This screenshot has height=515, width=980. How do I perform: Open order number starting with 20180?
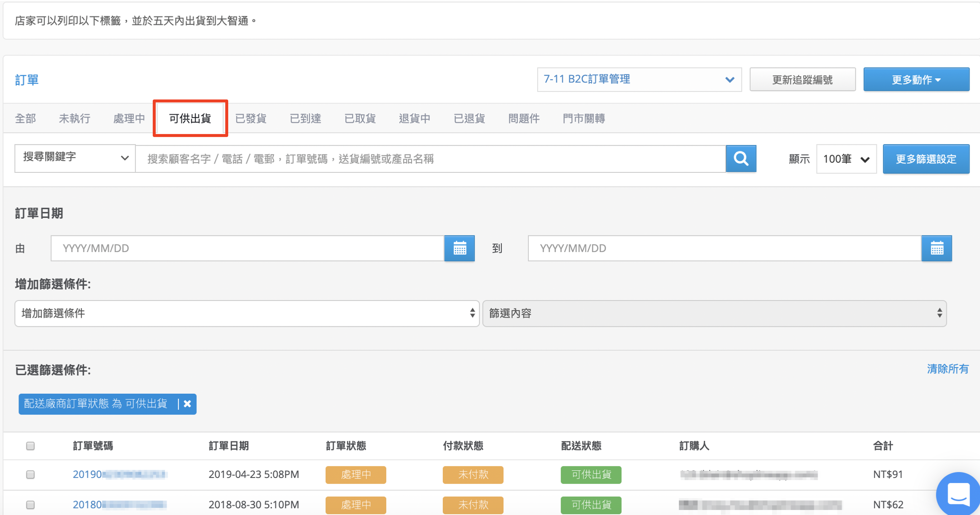(x=120, y=504)
